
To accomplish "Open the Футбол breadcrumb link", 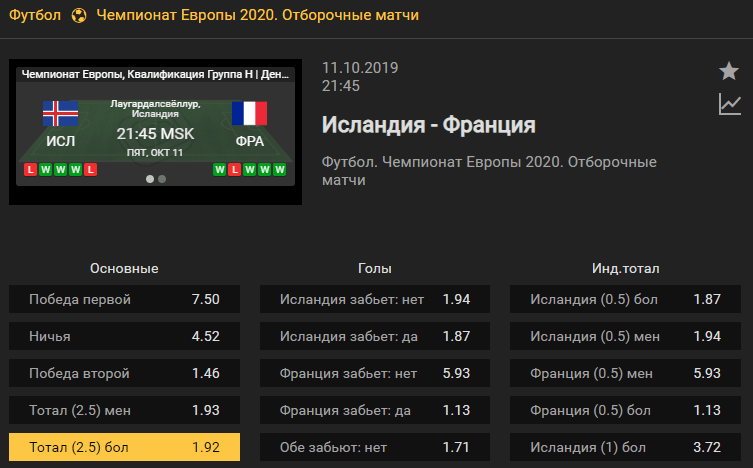I will pyautogui.click(x=35, y=15).
